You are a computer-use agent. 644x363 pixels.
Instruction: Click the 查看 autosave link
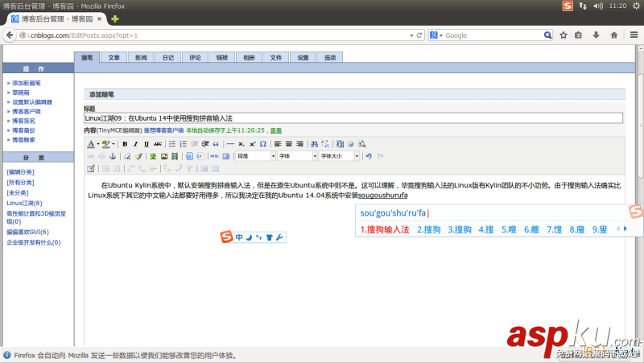(x=276, y=130)
